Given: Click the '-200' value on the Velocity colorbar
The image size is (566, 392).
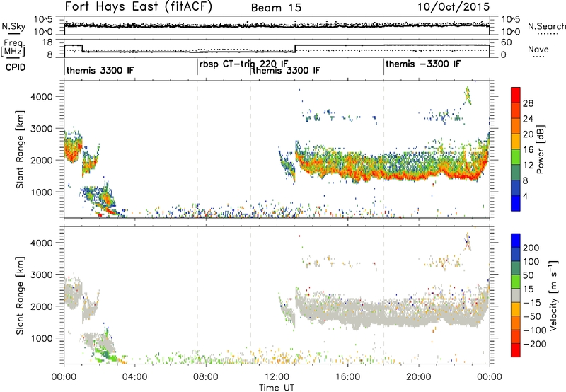Looking at the screenshot, I should tap(534, 344).
